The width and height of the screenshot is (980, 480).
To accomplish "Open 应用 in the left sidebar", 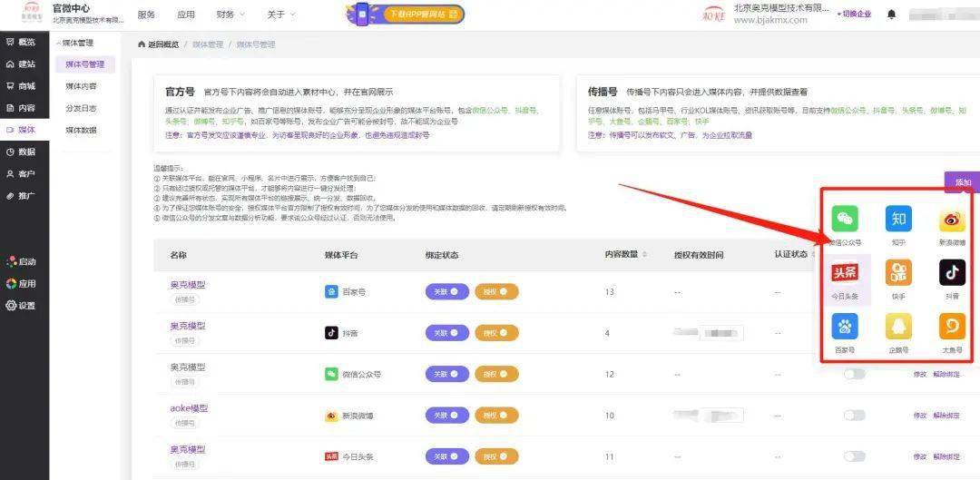I will pyautogui.click(x=21, y=283).
